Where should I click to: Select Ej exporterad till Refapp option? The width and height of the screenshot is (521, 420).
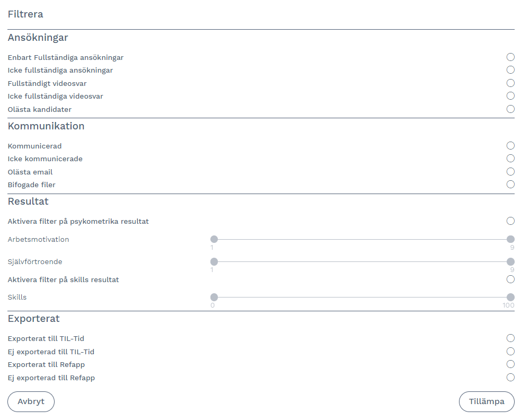click(x=510, y=378)
